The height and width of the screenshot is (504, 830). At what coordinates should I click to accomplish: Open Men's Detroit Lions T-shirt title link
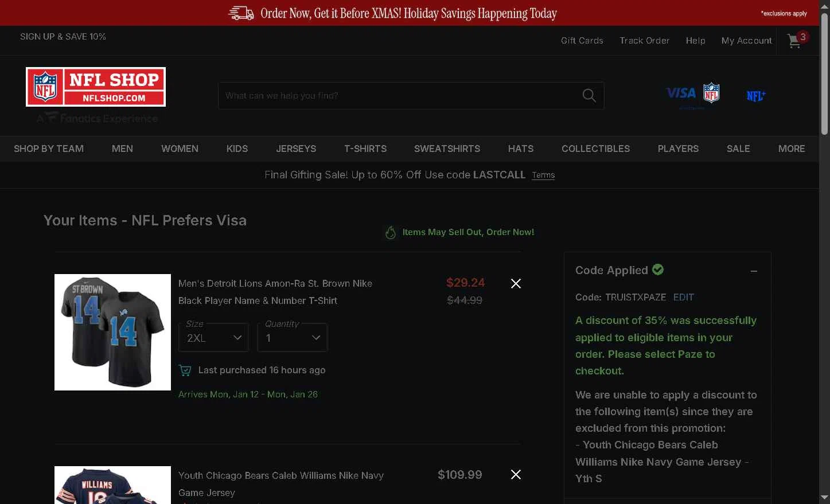click(275, 292)
